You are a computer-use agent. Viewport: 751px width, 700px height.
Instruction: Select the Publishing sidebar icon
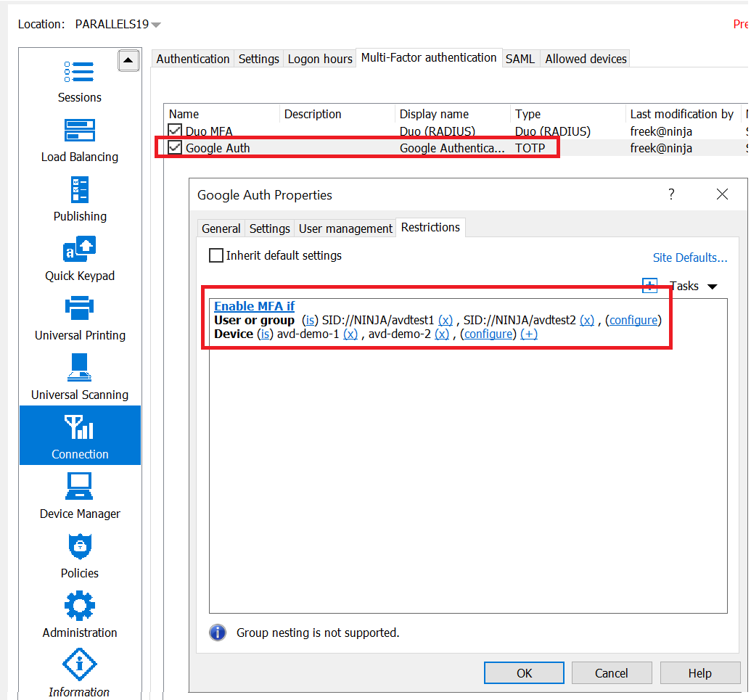pyautogui.click(x=80, y=189)
